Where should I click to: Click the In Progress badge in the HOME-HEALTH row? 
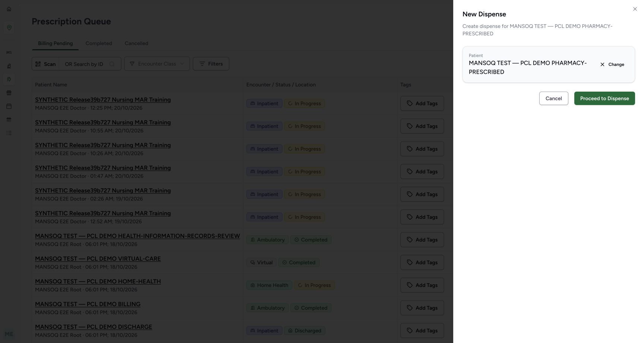(315, 285)
